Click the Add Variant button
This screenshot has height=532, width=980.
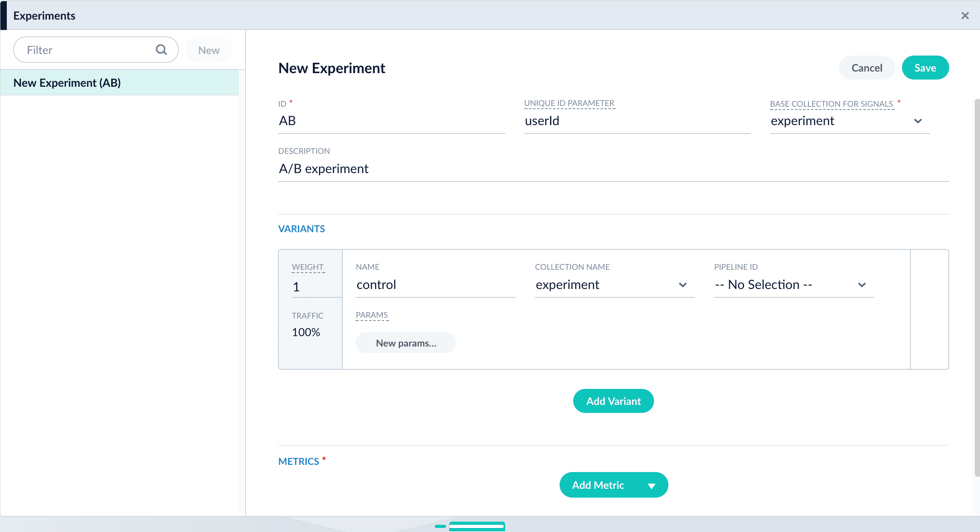[x=613, y=401]
